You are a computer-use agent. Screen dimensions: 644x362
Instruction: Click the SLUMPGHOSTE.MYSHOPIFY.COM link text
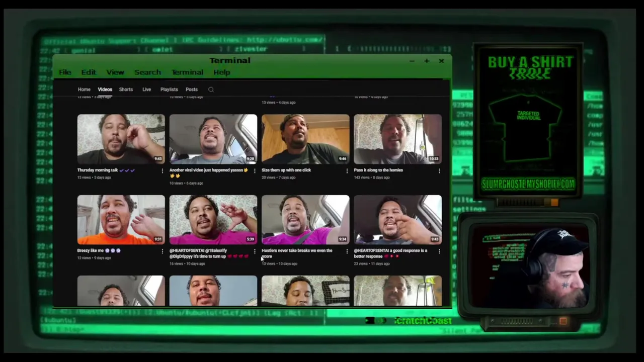[528, 184]
